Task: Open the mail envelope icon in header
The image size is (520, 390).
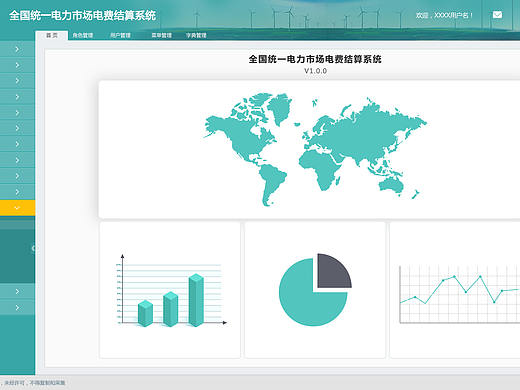Action: [x=497, y=15]
